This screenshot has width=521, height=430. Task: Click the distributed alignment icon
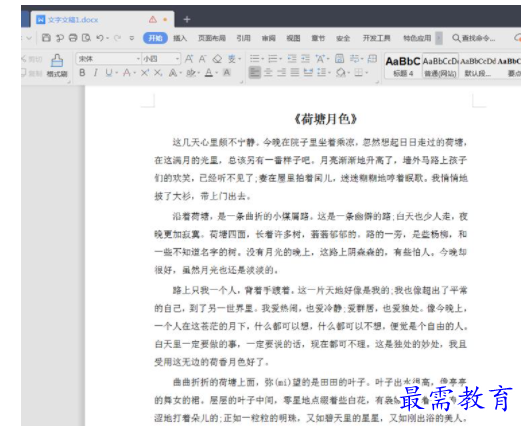[308, 72]
